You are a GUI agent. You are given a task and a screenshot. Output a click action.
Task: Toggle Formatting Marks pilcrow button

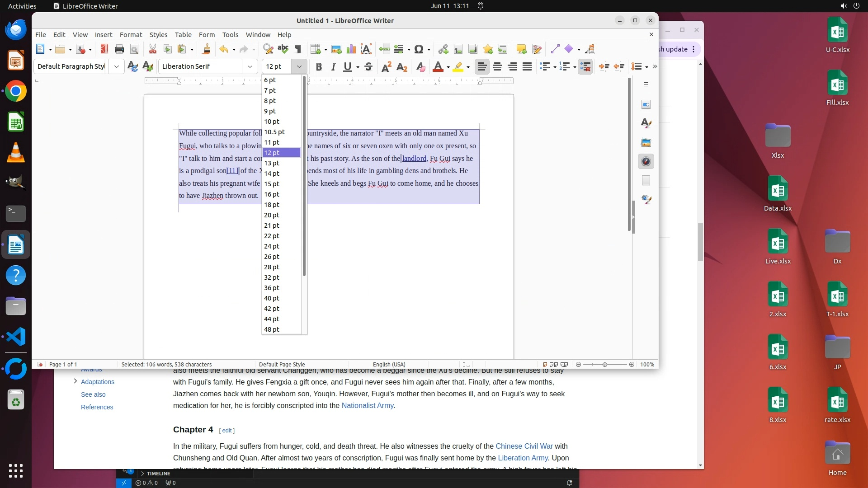pyautogui.click(x=298, y=49)
